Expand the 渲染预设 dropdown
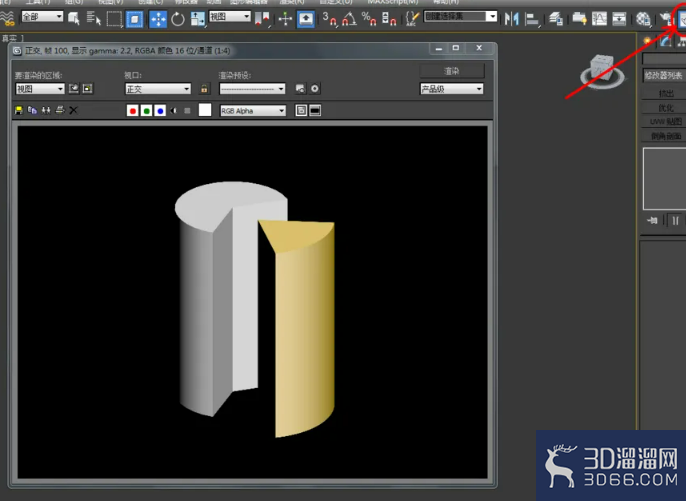This screenshot has width=686, height=501. click(x=252, y=89)
